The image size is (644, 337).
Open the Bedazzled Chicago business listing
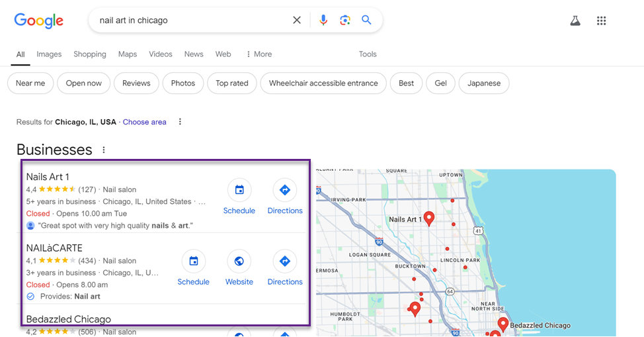pyautogui.click(x=69, y=319)
